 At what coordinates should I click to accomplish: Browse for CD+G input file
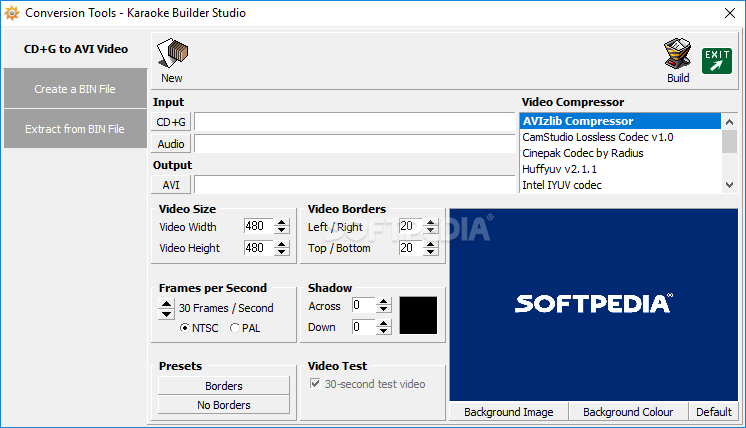point(171,122)
